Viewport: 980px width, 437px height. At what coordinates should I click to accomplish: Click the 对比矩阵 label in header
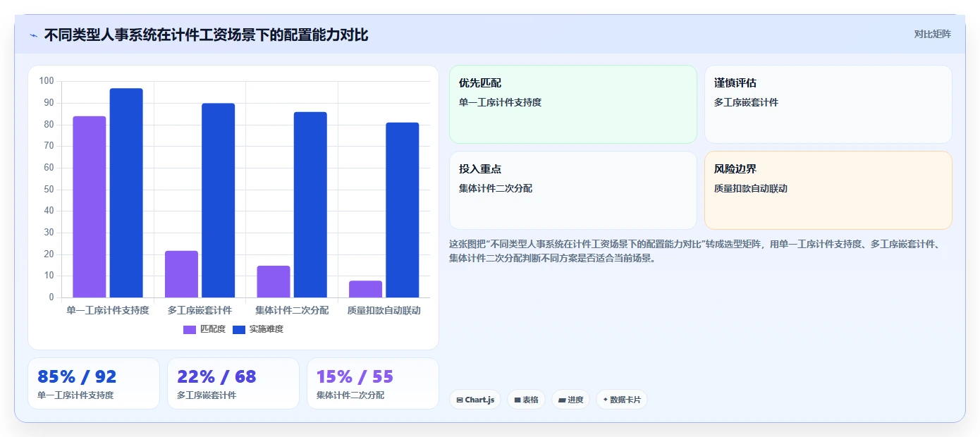(932, 34)
